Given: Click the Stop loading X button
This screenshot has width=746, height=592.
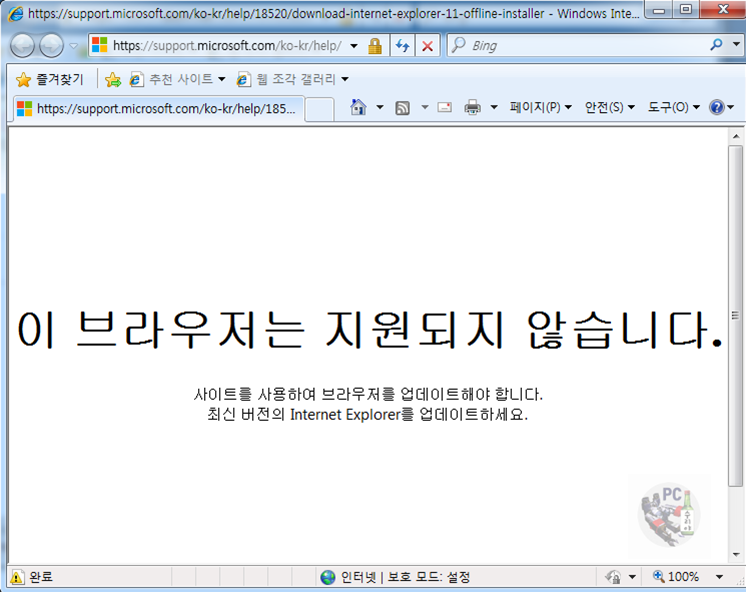Looking at the screenshot, I should click(427, 46).
